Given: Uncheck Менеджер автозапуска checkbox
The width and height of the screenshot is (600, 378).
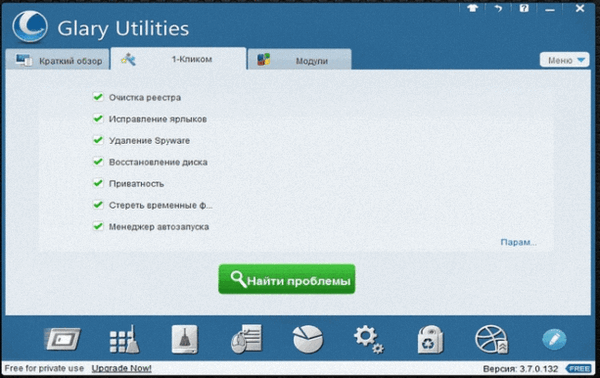Looking at the screenshot, I should 98,226.
